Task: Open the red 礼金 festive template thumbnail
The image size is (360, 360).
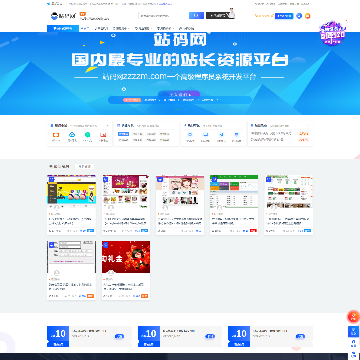Action: (126, 257)
